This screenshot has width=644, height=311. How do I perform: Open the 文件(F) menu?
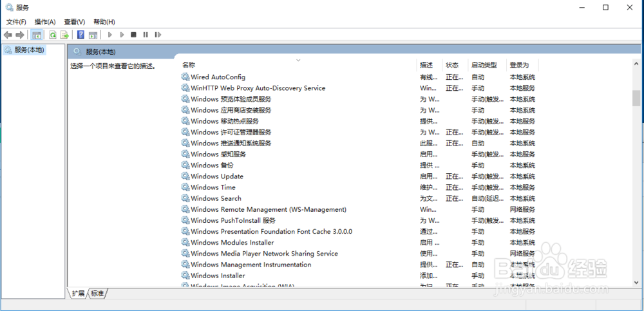pos(16,22)
